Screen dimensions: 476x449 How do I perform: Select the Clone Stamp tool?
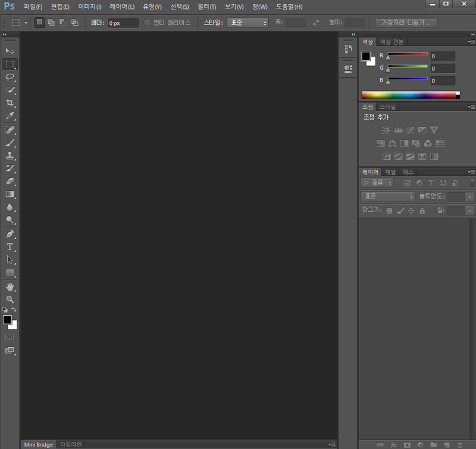pyautogui.click(x=10, y=156)
